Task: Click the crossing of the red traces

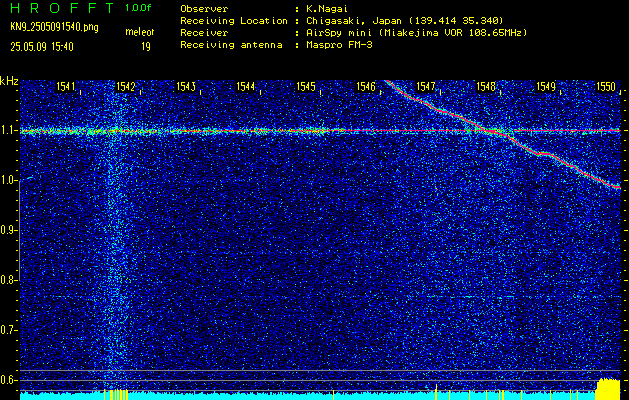Action: pos(490,131)
